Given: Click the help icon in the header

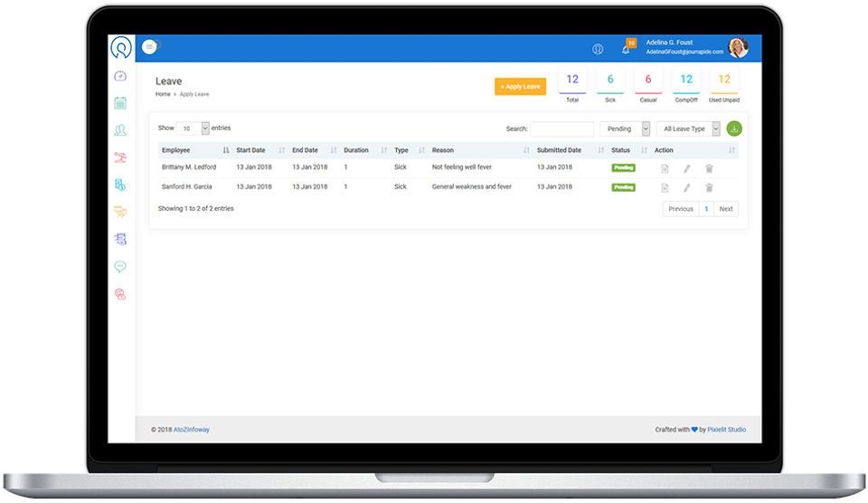Looking at the screenshot, I should (598, 49).
